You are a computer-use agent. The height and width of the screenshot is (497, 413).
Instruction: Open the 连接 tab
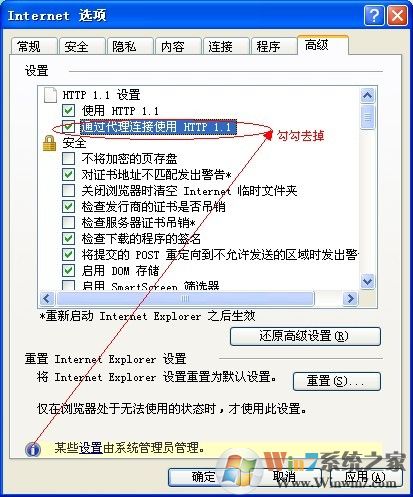226,46
